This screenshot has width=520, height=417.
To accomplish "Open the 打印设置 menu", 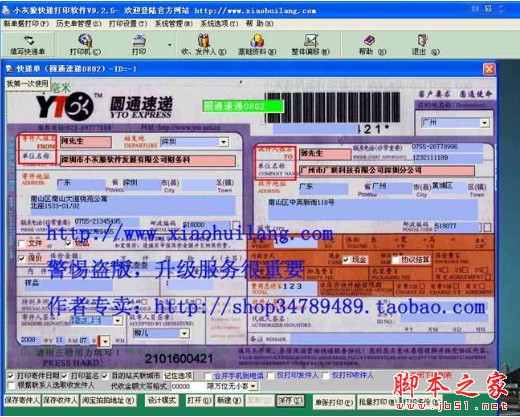I will coord(128,24).
